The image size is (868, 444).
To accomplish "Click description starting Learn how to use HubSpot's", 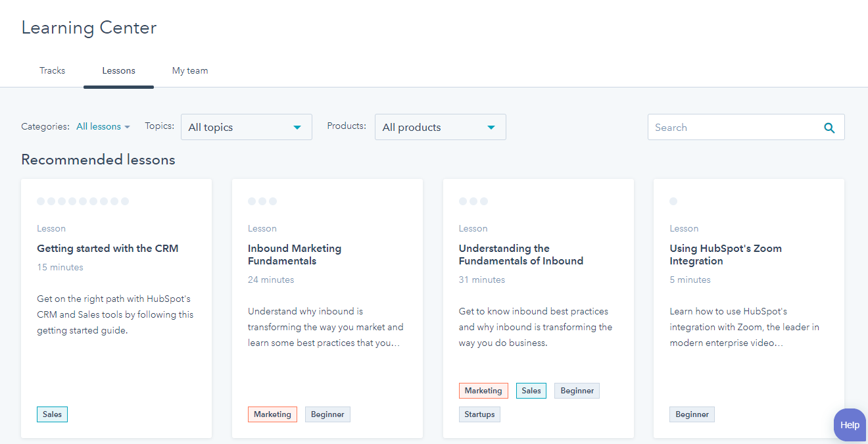I will coord(744,327).
